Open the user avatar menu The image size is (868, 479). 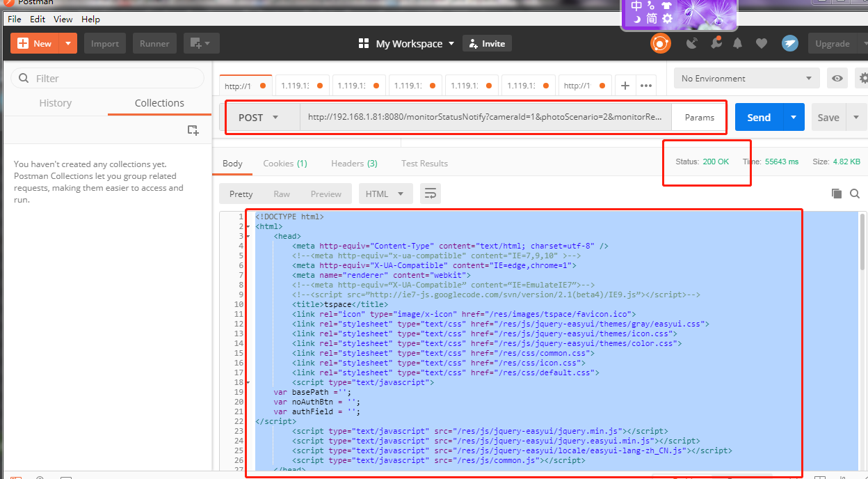pos(789,43)
